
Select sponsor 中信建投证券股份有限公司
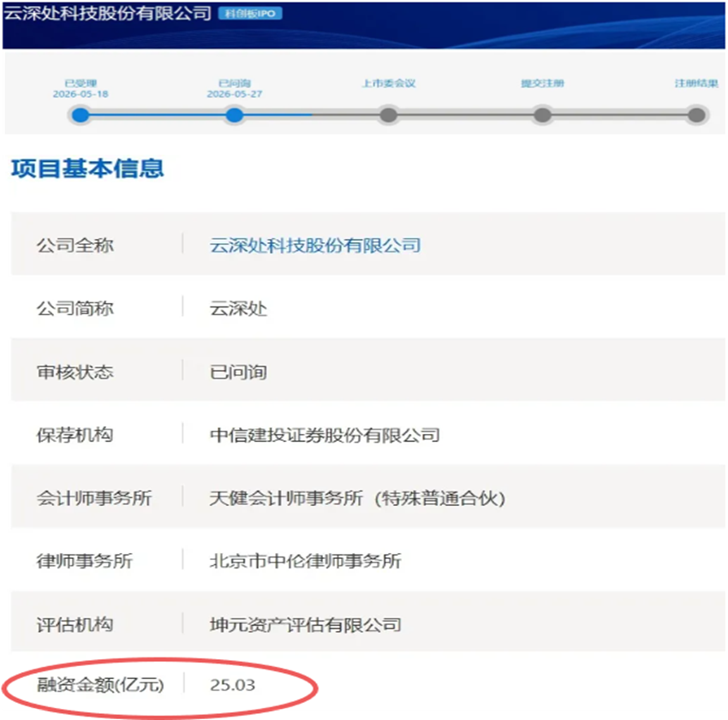click(x=325, y=435)
